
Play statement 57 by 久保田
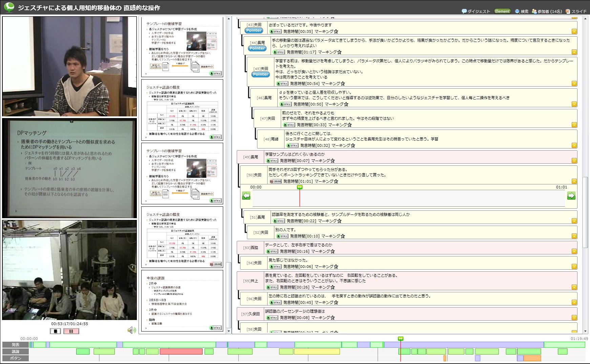coord(272,318)
